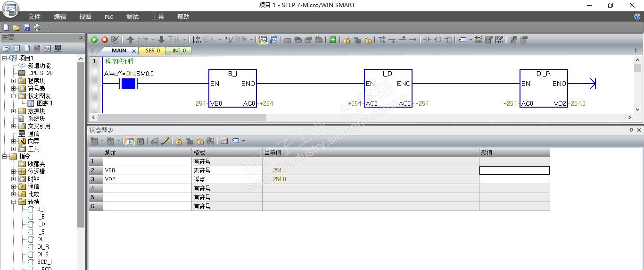Click the 浮点 format cell for VD2
The width and height of the screenshot is (644, 270).
coord(227,179)
